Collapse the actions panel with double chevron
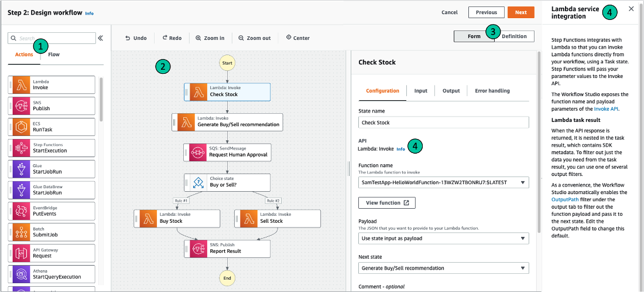 (100, 38)
